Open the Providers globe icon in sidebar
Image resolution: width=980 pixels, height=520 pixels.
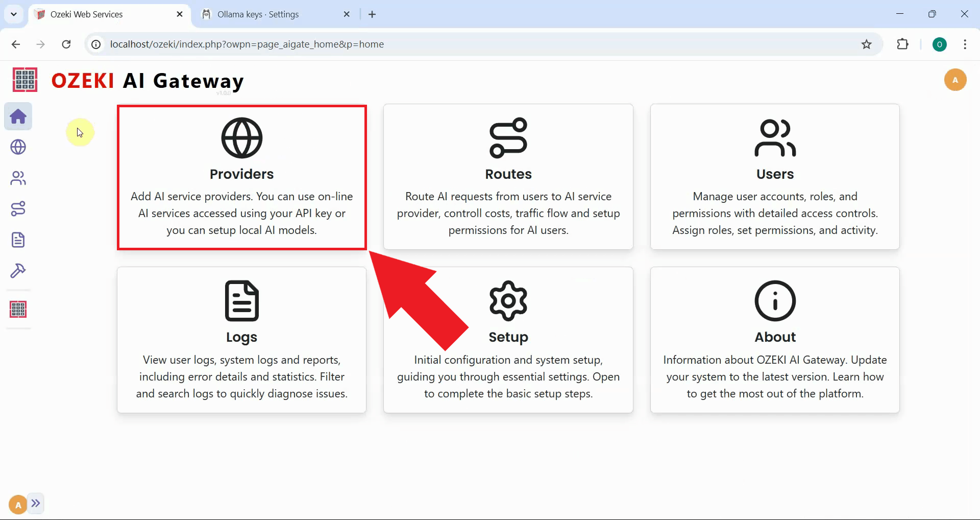pyautogui.click(x=18, y=147)
